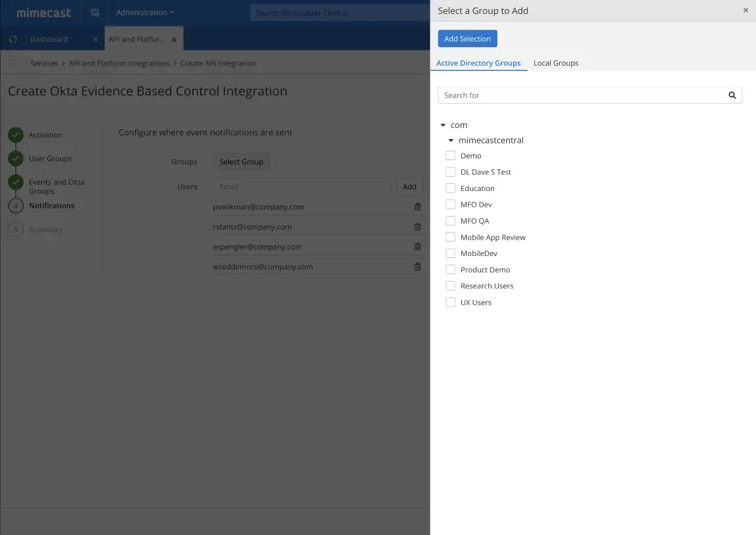Open the calendar settings icon in header
The height and width of the screenshot is (535, 756).
95,12
